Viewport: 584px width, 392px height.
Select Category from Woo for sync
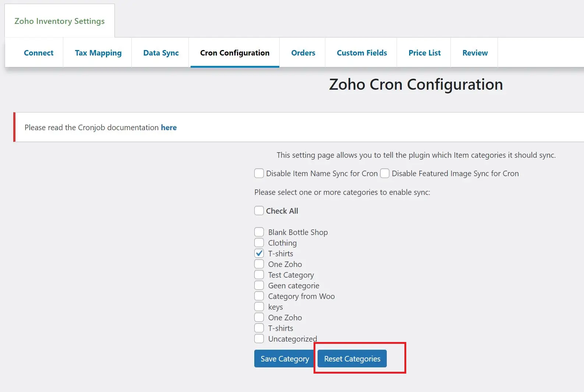[x=259, y=296]
